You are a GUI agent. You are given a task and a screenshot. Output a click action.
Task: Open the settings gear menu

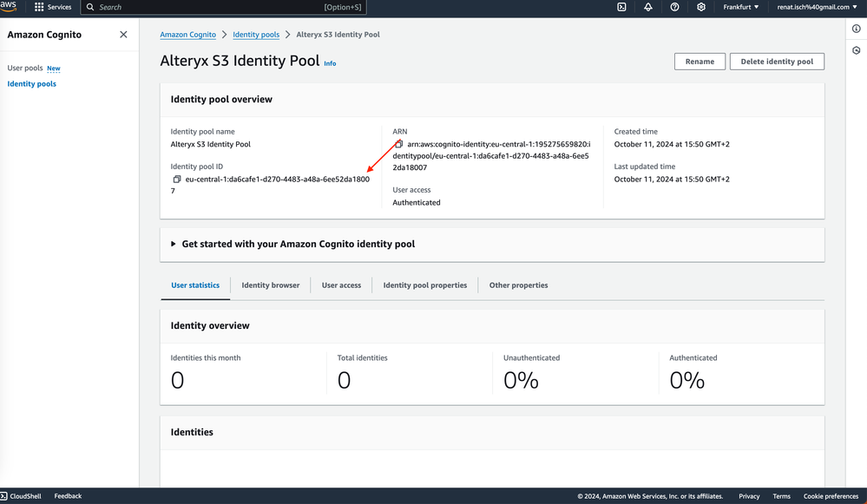click(x=701, y=7)
